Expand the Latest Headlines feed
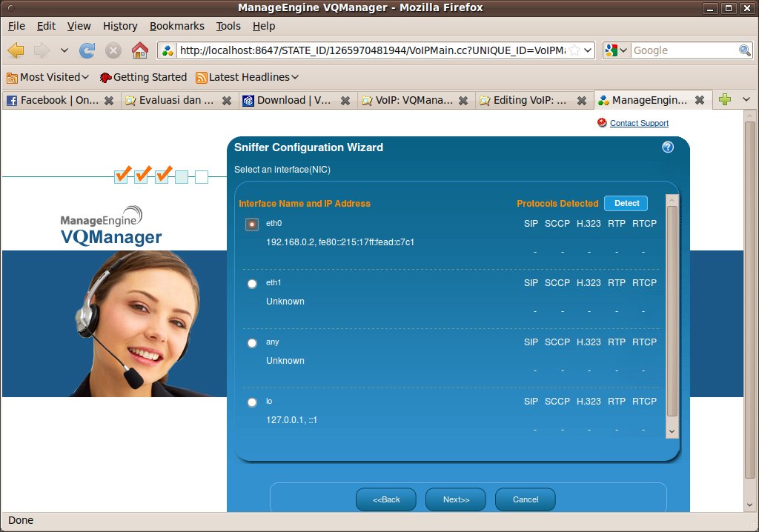Image resolution: width=759 pixels, height=532 pixels. pyautogui.click(x=247, y=77)
